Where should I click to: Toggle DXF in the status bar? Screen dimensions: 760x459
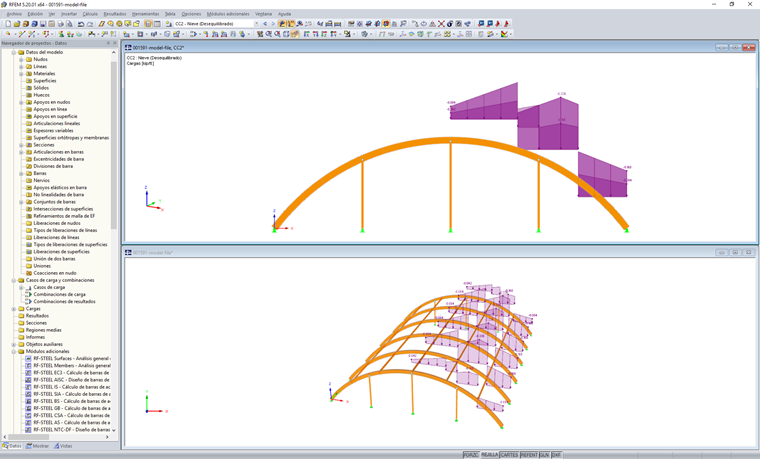(x=556, y=455)
